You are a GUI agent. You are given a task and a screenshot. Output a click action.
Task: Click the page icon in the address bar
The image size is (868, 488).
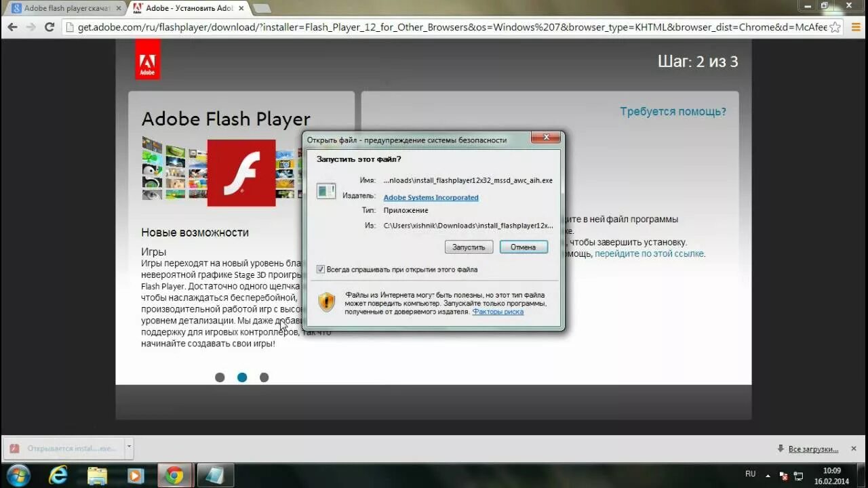click(68, 27)
